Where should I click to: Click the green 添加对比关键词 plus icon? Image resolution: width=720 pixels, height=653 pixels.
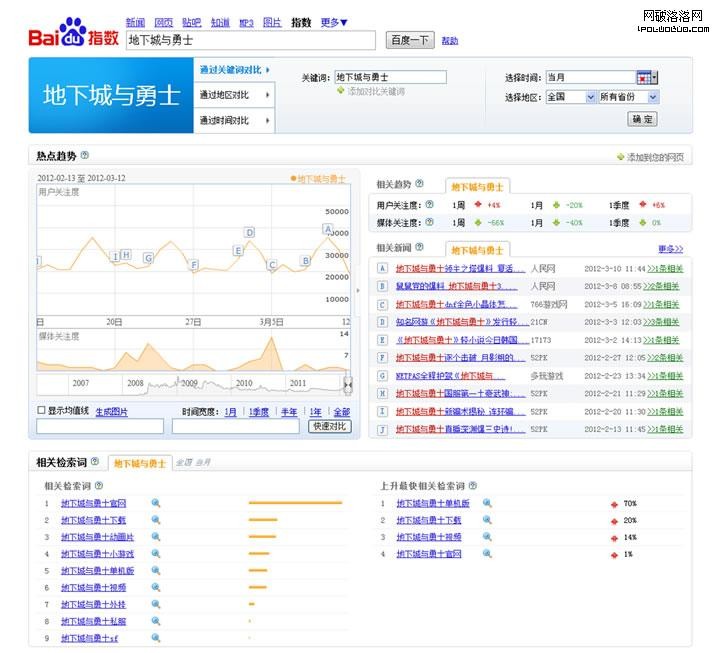341,90
